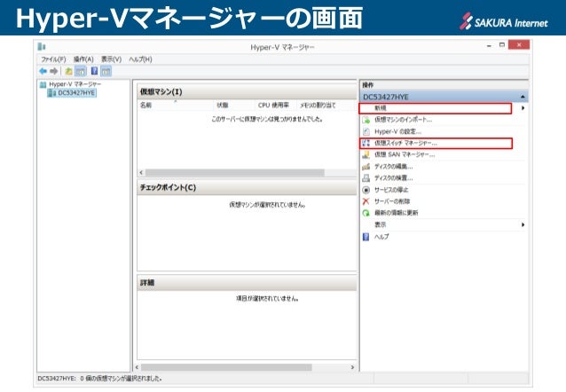Click ディスクの編集... action
Image resolution: width=566 pixels, height=392 pixels.
[393, 167]
